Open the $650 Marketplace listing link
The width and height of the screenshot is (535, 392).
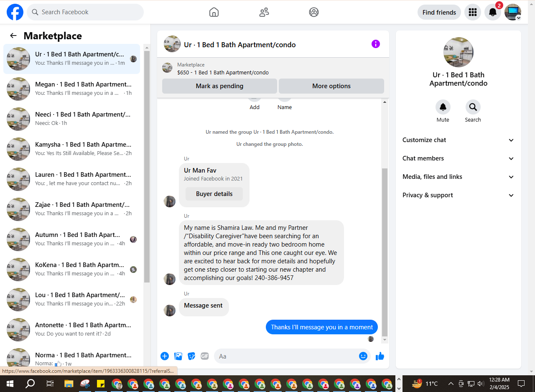coord(223,72)
